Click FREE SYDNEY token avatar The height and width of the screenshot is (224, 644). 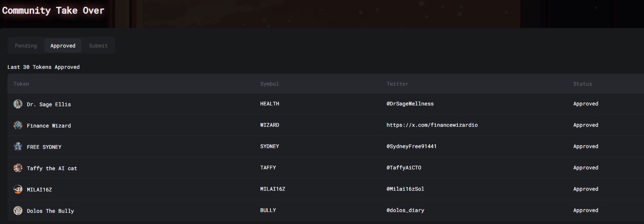18,147
